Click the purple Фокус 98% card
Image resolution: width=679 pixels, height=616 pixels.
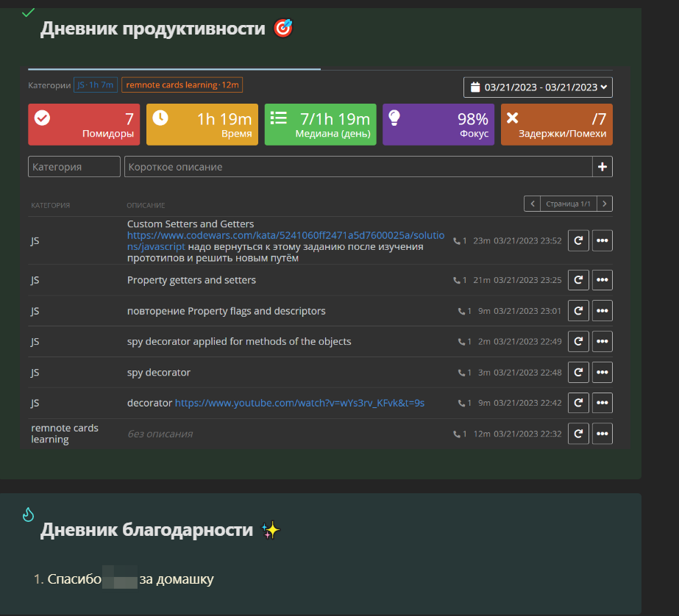tap(438, 124)
